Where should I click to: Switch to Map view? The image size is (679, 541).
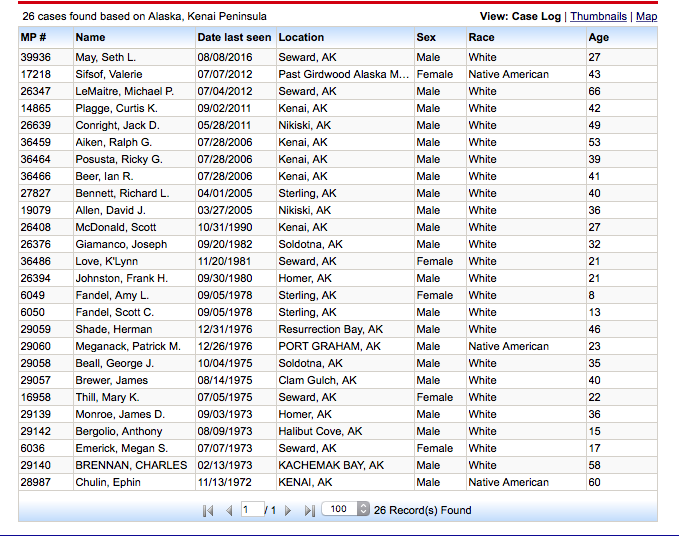point(646,16)
